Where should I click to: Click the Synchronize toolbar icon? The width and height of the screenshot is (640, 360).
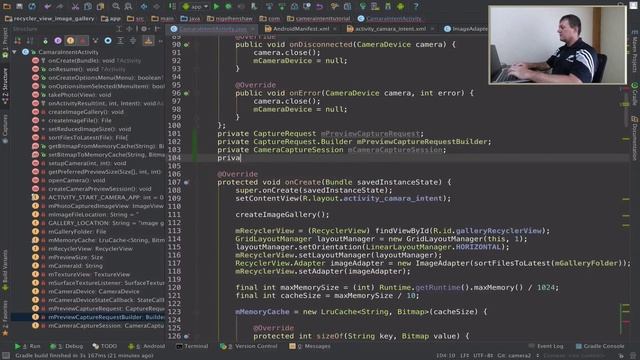[32, 7]
